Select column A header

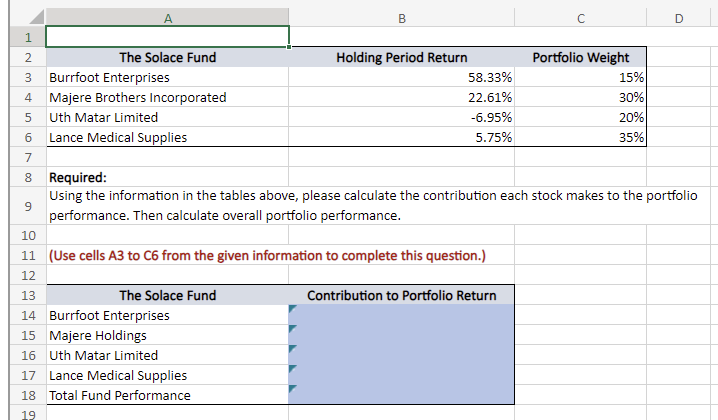point(168,18)
